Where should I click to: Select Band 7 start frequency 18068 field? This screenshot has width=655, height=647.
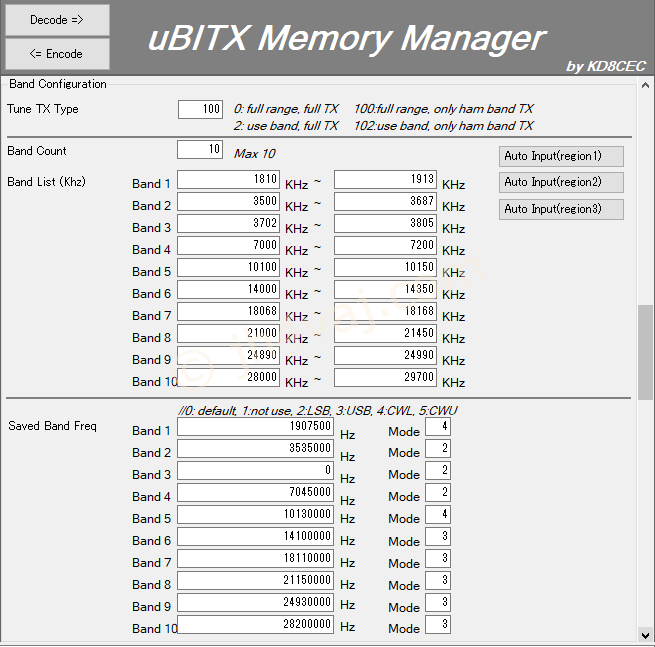(228, 312)
